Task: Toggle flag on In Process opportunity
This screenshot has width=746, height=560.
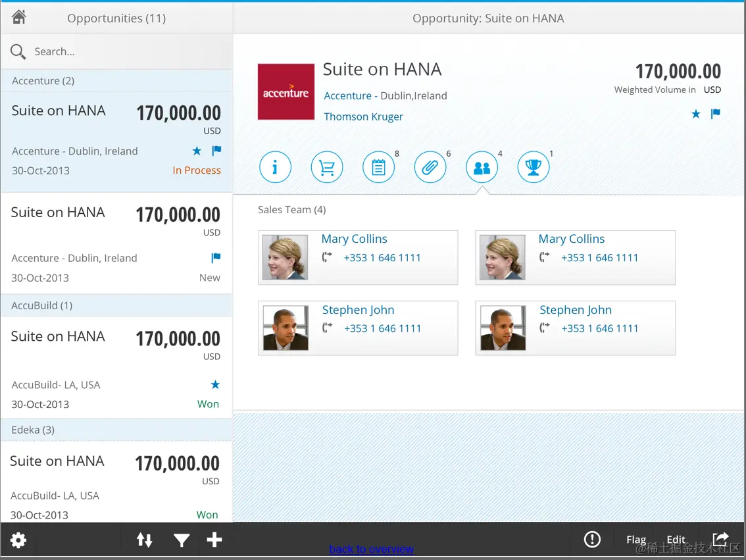Action: (216, 151)
